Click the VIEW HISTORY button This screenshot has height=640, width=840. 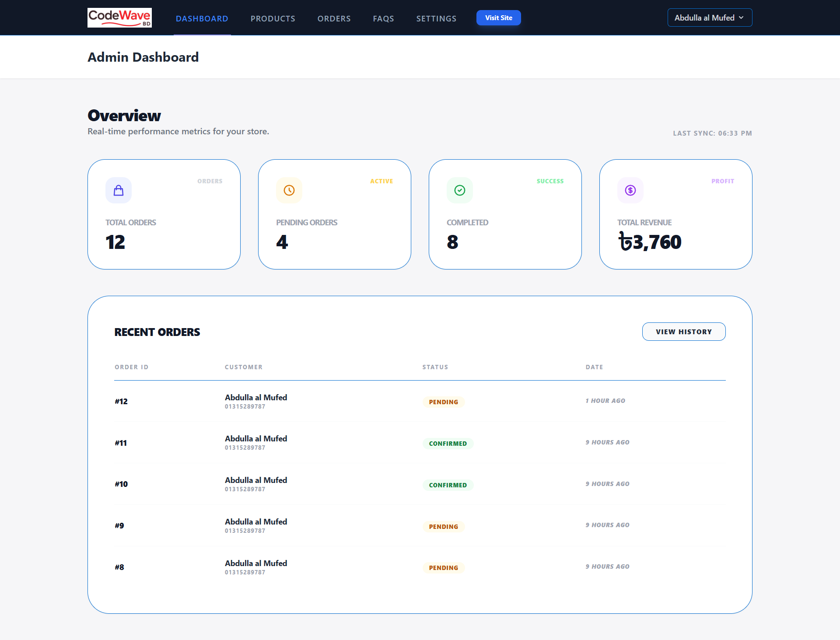click(x=683, y=332)
